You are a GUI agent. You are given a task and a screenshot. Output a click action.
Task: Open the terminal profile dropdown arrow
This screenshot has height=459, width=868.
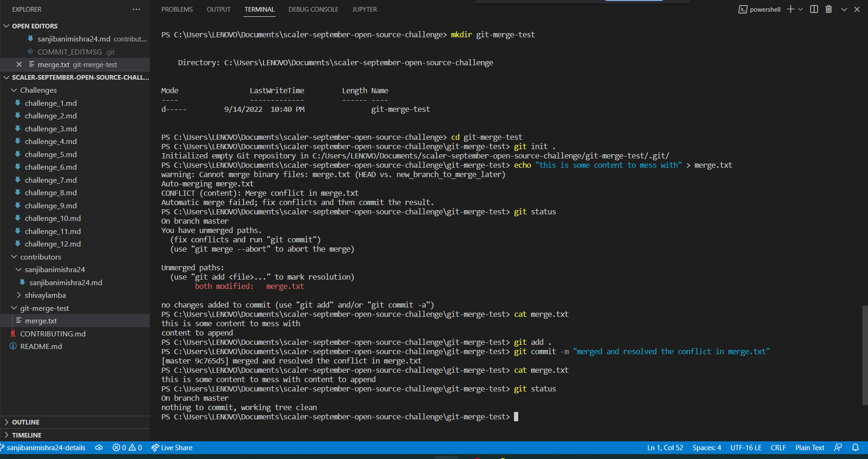click(801, 9)
